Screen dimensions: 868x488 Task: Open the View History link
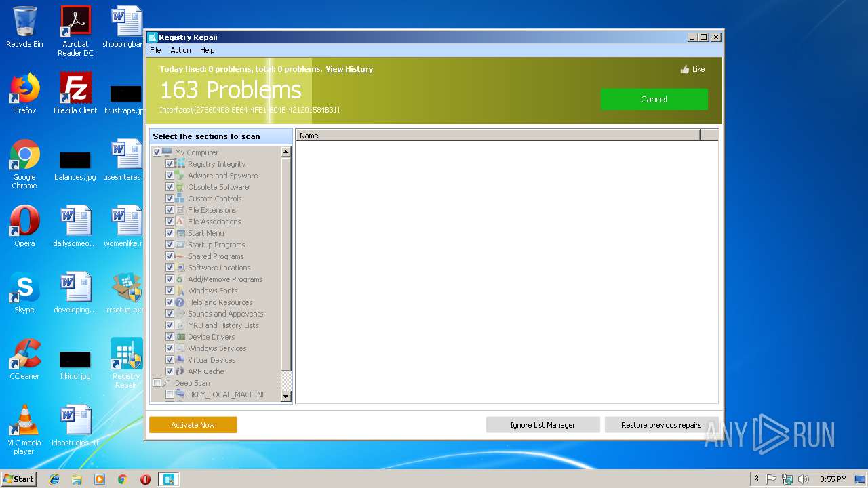[x=349, y=69]
